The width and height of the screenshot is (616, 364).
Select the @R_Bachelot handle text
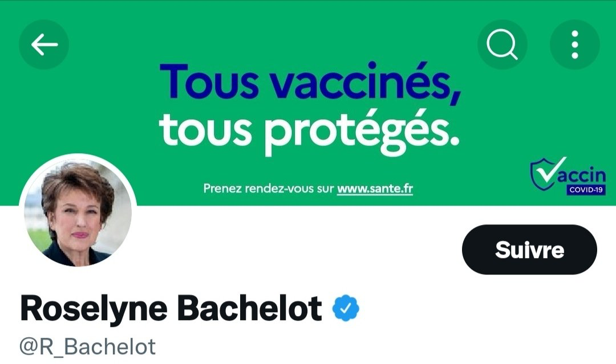88,346
